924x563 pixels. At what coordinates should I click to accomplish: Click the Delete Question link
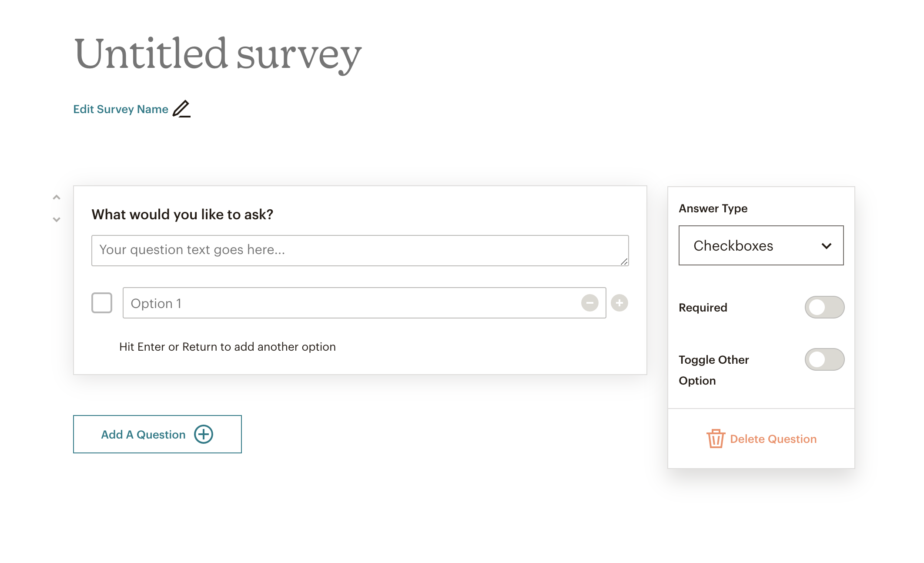click(774, 439)
